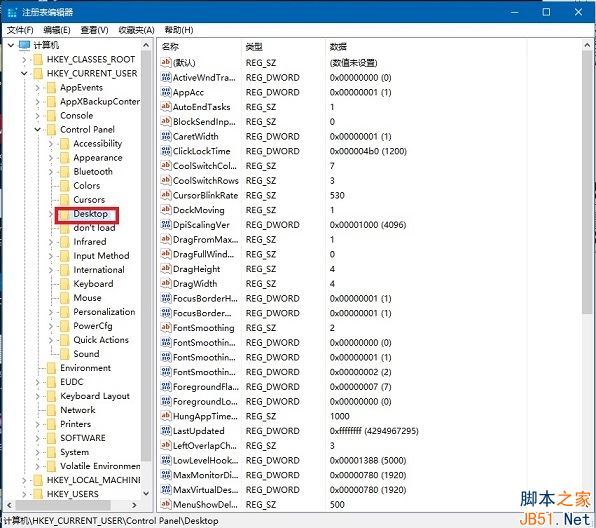Screen dimensions: 596x528
Task: Click the computer icon at tree root
Action: coord(24,45)
